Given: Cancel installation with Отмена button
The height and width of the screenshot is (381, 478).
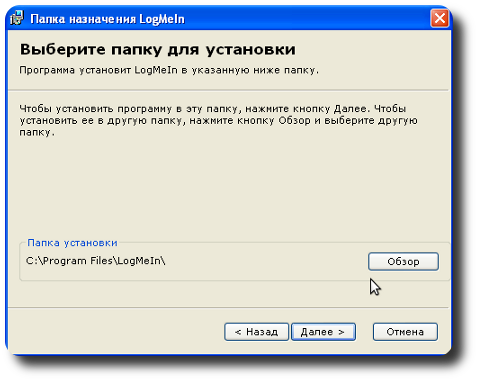Looking at the screenshot, I should [x=405, y=332].
